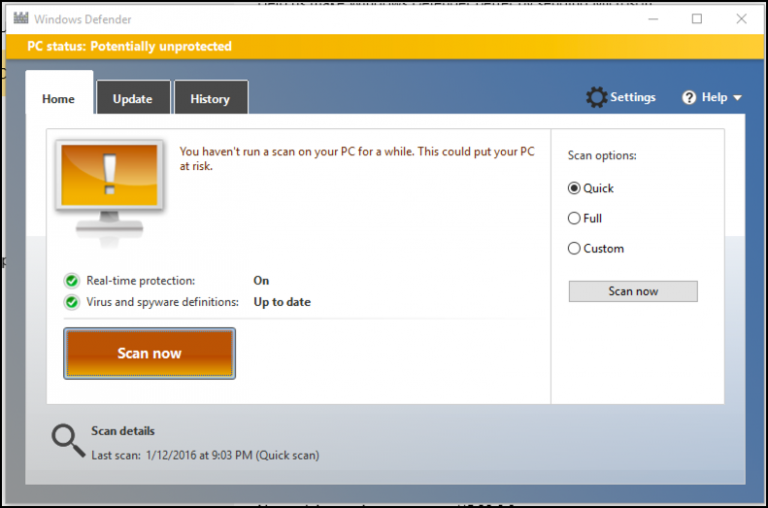The height and width of the screenshot is (508, 768).
Task: Click the orange warning monitor icon
Action: [x=110, y=189]
